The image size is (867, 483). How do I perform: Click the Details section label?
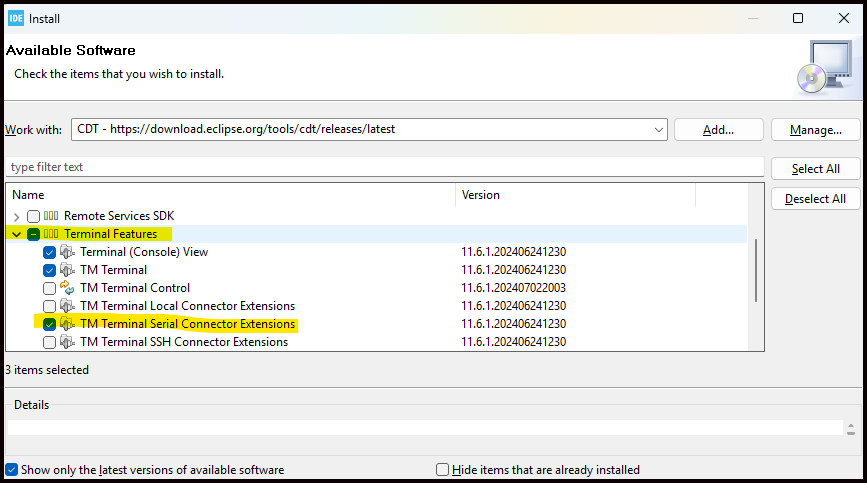pyautogui.click(x=32, y=405)
